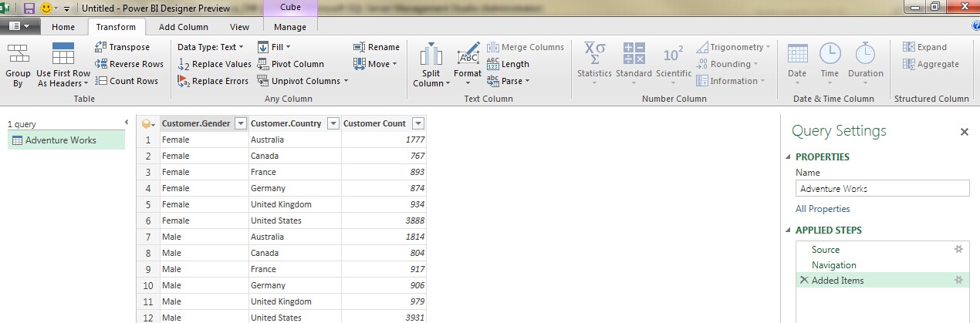980x323 pixels.
Task: Open the Data Type: Text dropdown
Action: (210, 47)
